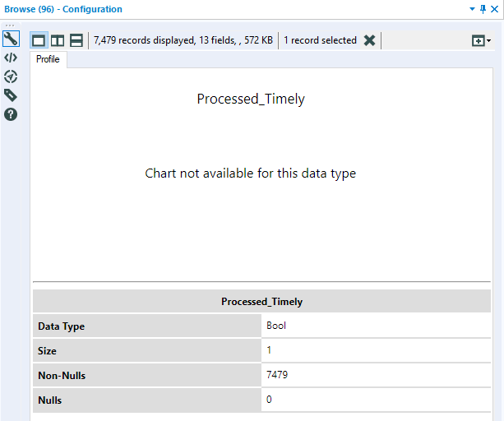Click the Bool data type value

[276, 326]
